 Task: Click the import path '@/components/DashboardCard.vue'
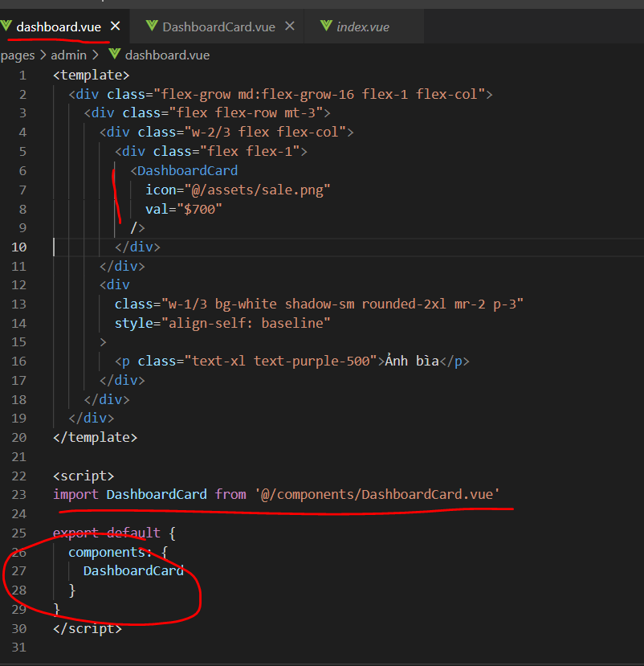(x=377, y=495)
